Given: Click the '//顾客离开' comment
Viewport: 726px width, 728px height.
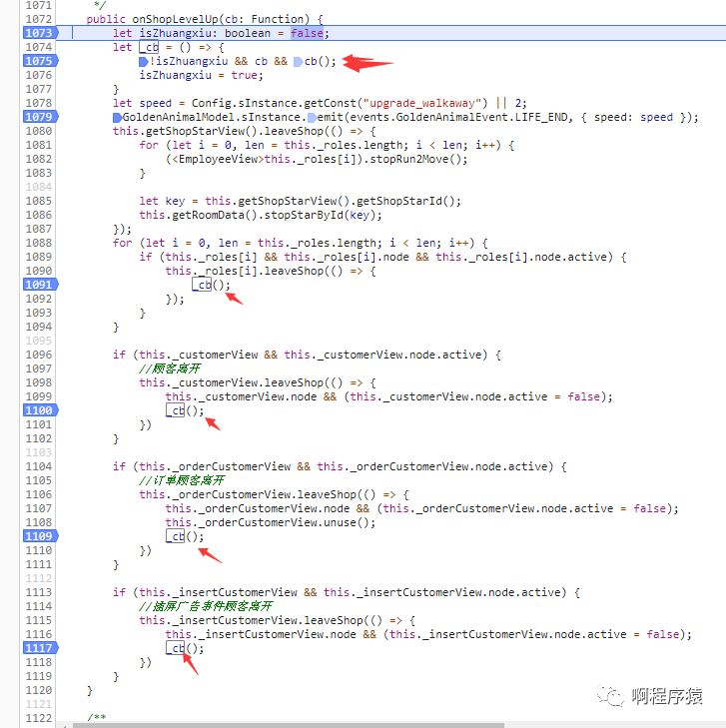Looking at the screenshot, I should [169, 368].
